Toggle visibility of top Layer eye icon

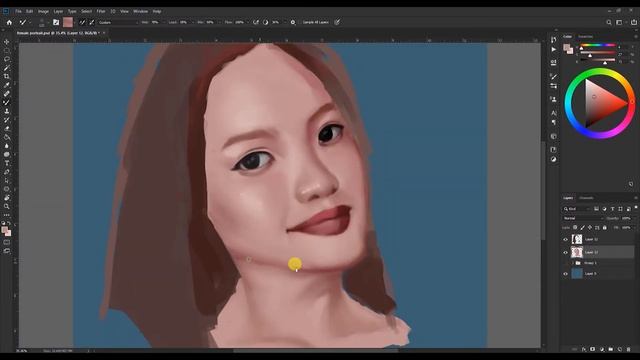pos(565,240)
